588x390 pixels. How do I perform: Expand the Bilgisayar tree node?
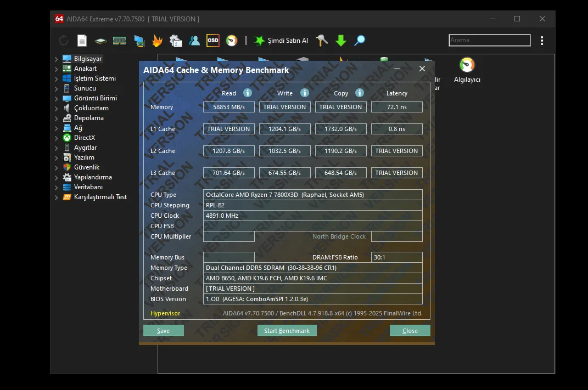click(x=56, y=59)
